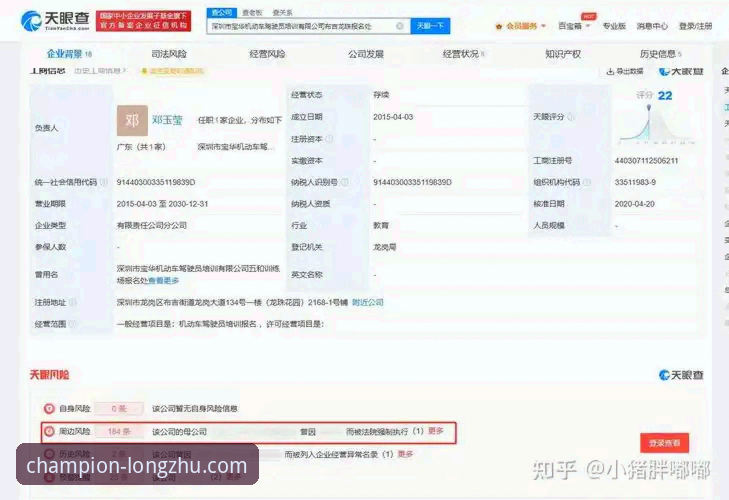Click the info icon beside 天眼评分

(571, 117)
